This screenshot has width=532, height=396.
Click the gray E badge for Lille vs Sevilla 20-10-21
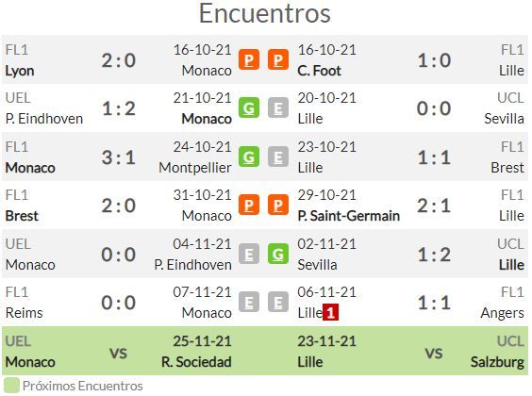pyautogui.click(x=278, y=107)
